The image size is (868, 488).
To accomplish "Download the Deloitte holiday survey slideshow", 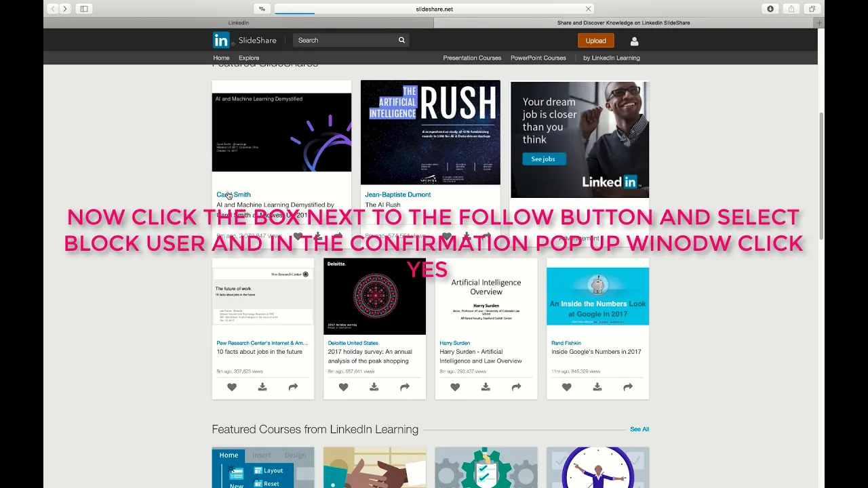I will coord(374,387).
